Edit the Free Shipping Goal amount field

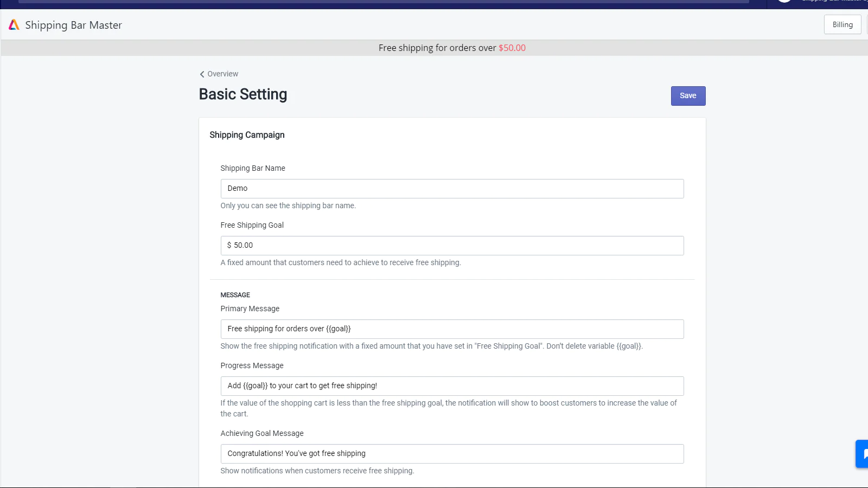pyautogui.click(x=452, y=246)
